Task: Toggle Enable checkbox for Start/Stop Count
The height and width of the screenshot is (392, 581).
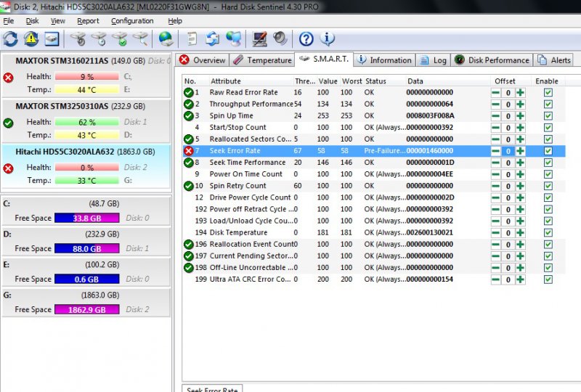Action: pos(548,128)
